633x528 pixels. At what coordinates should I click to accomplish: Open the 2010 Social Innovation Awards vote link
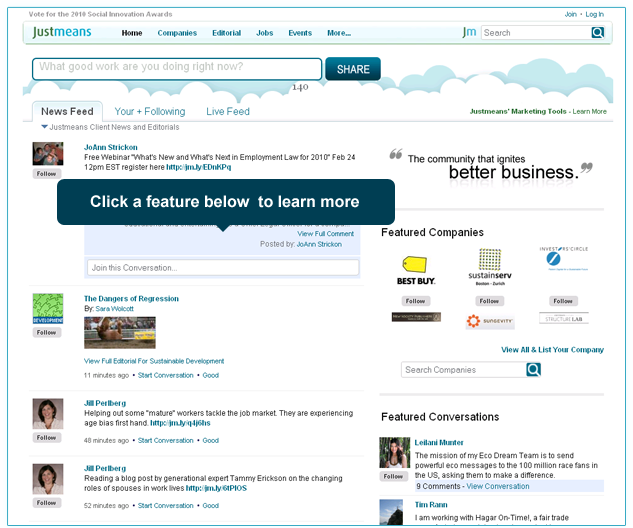click(100, 14)
